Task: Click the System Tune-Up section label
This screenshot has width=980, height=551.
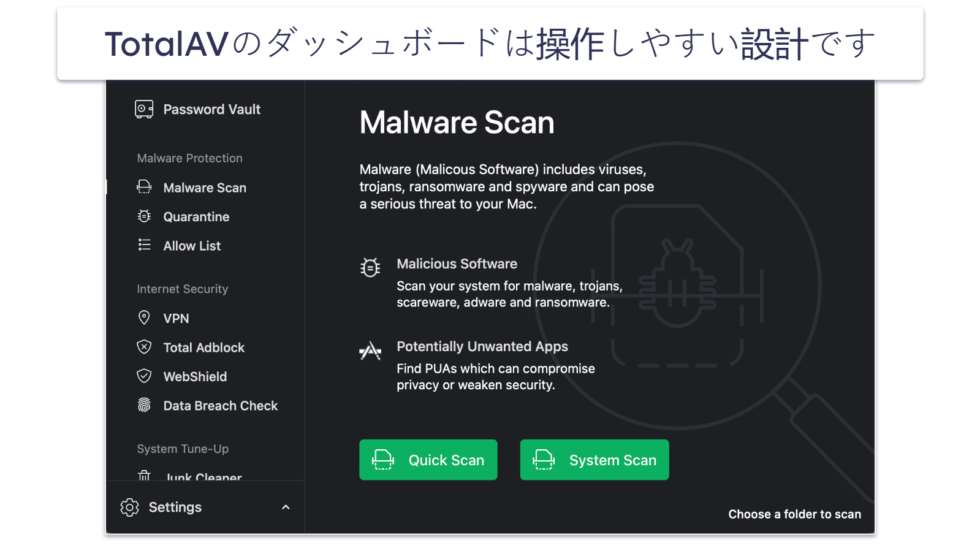Action: [183, 449]
